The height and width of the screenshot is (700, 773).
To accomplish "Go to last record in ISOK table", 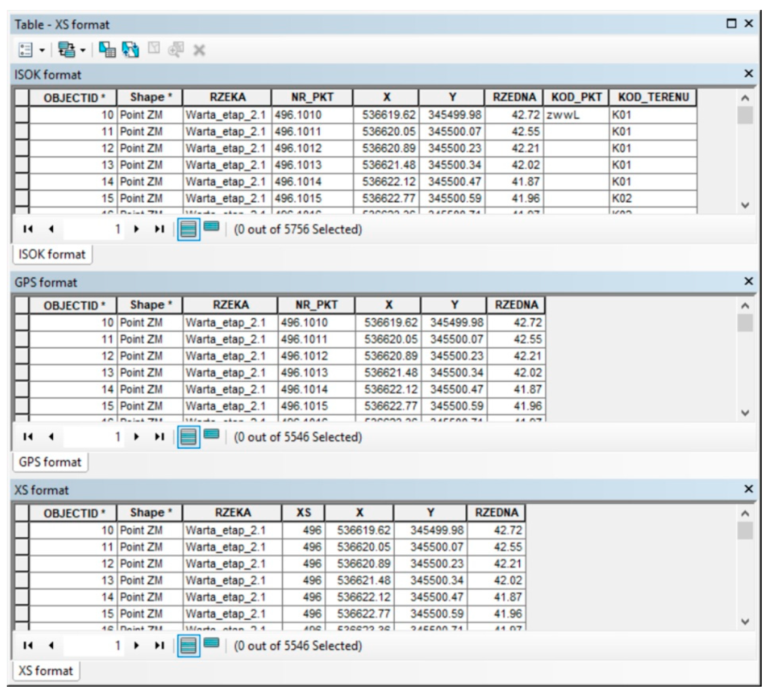I will tap(159, 229).
